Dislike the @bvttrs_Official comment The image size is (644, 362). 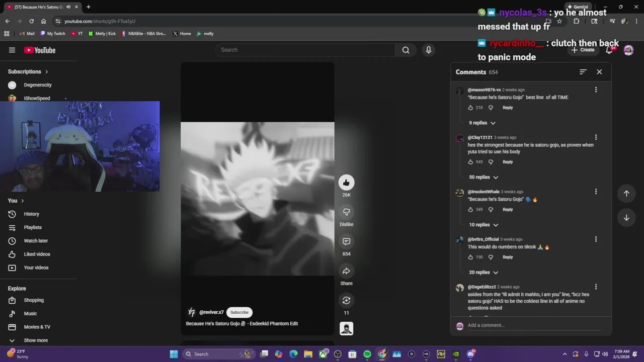pos(491,257)
